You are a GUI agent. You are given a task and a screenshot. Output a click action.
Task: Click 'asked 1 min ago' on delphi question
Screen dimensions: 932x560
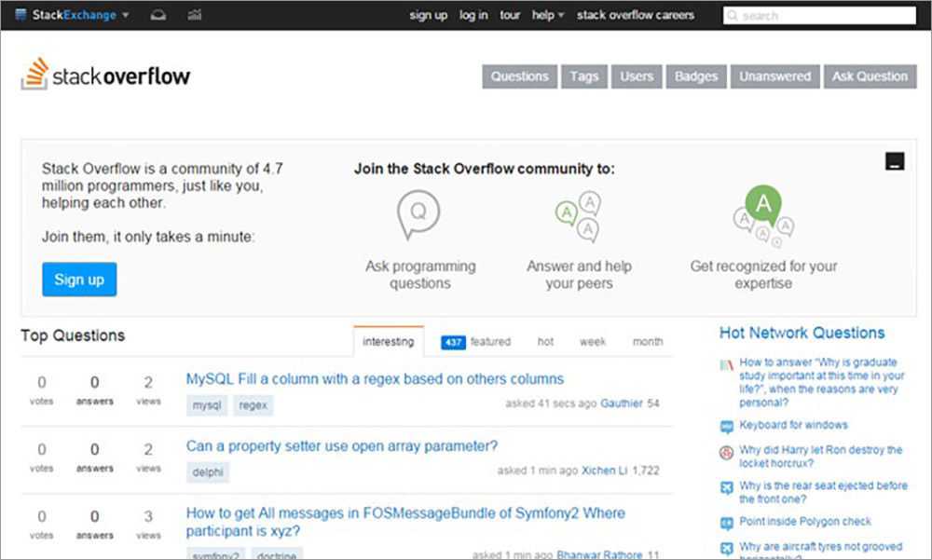pyautogui.click(x=538, y=471)
